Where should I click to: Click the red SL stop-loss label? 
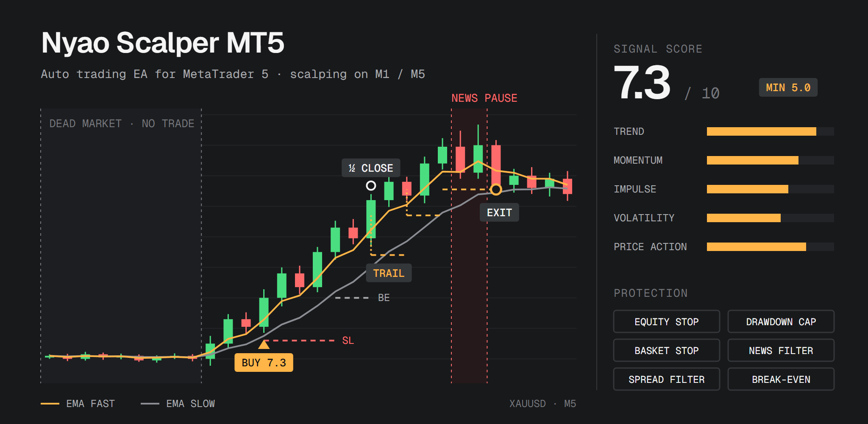348,340
